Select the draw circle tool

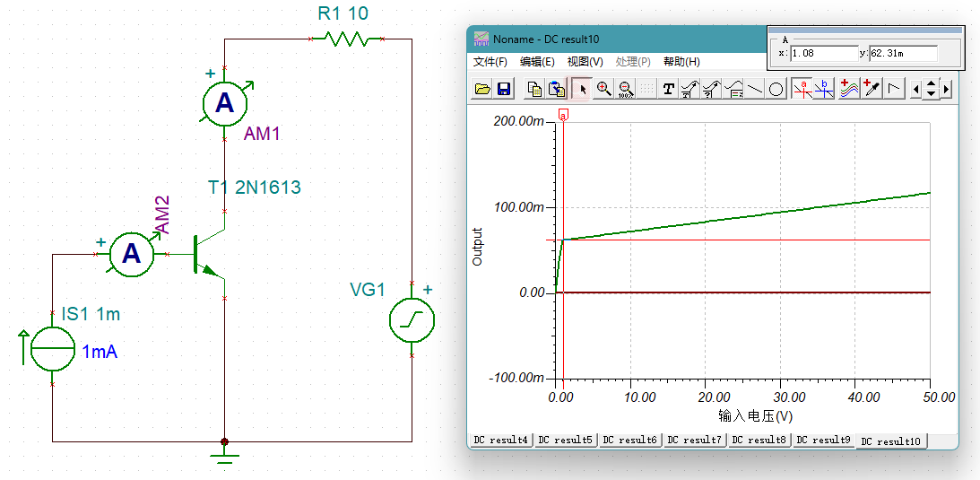pyautogui.click(x=776, y=89)
